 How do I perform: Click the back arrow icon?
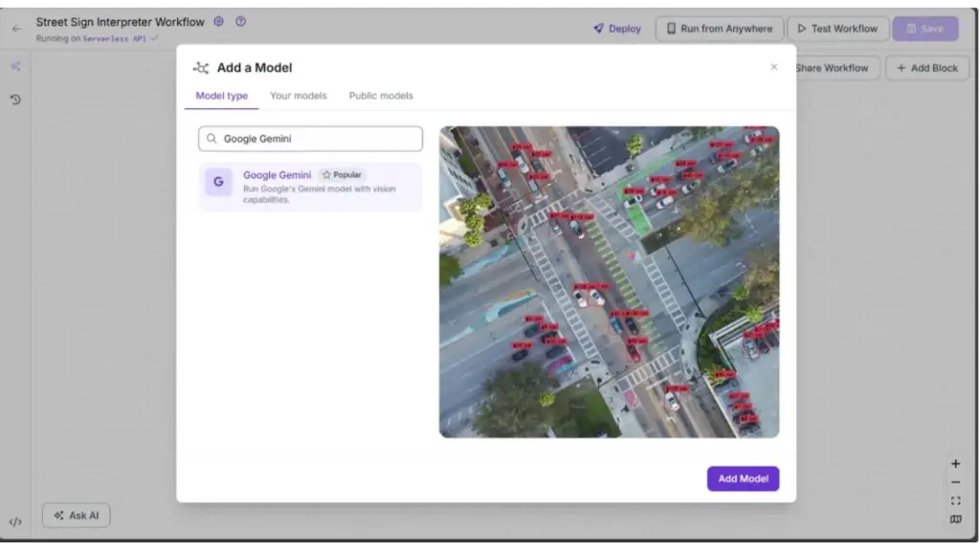[x=17, y=29]
